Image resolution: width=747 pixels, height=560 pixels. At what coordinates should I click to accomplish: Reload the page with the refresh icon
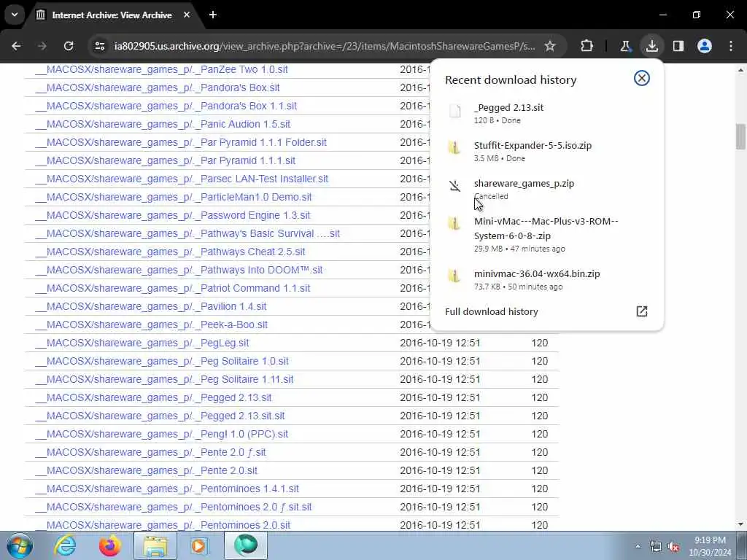pos(69,46)
